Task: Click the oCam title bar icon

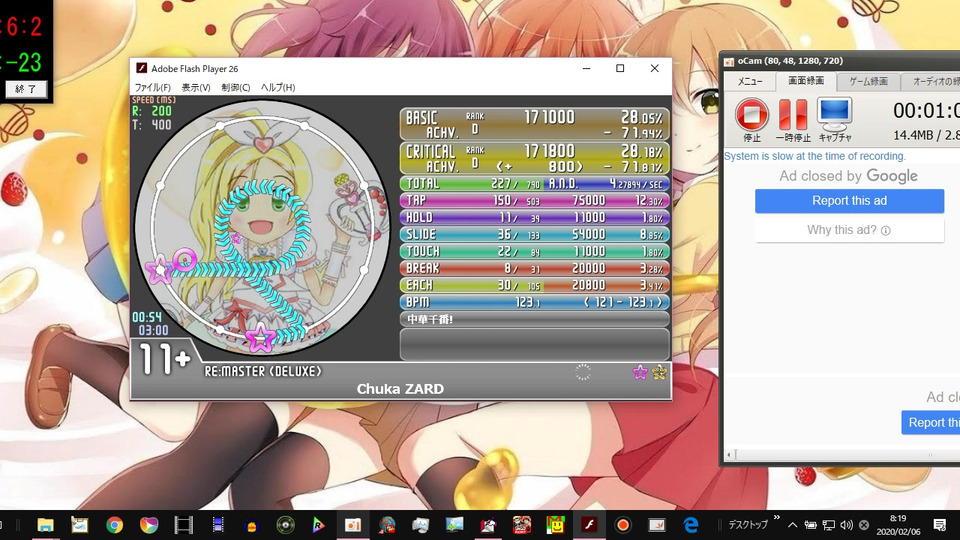Action: [x=729, y=61]
